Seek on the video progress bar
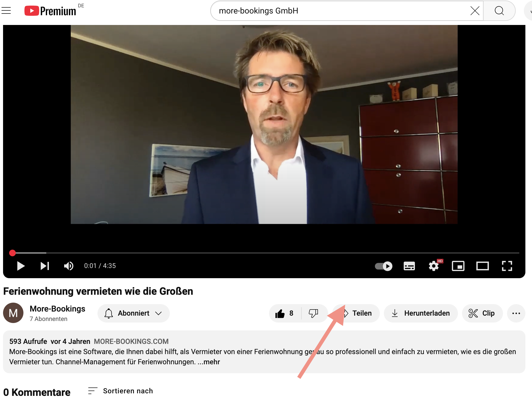532x403 pixels. point(265,253)
